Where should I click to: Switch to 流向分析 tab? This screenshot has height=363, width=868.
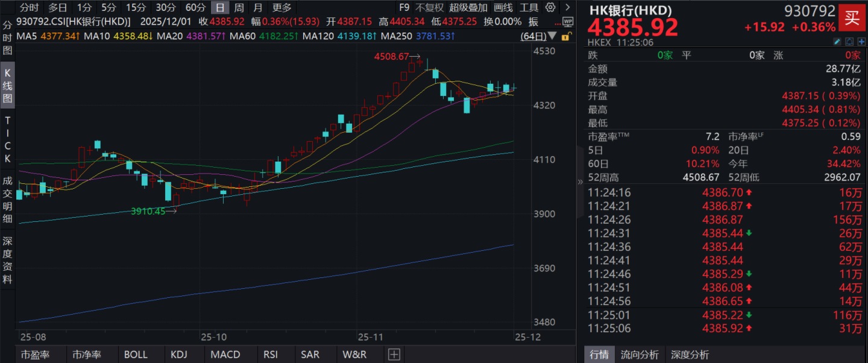pyautogui.click(x=640, y=355)
